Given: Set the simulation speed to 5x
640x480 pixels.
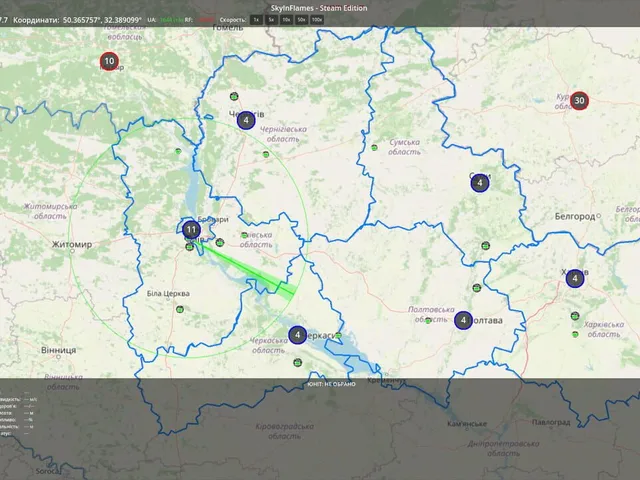Looking at the screenshot, I should (271, 20).
